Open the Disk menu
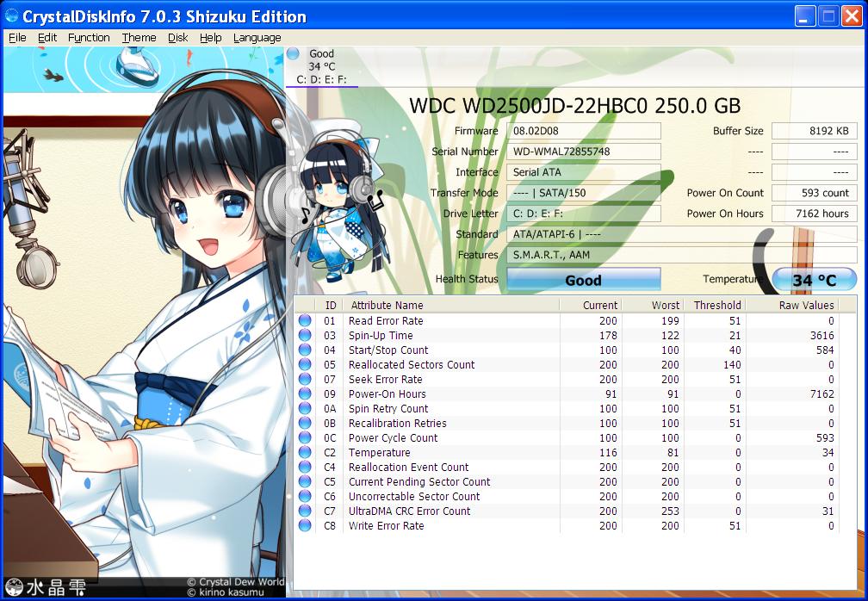868x601 pixels. click(x=177, y=38)
